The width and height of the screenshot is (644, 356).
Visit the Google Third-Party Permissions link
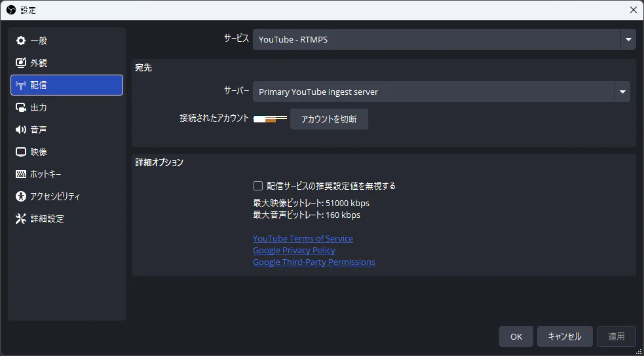point(314,262)
